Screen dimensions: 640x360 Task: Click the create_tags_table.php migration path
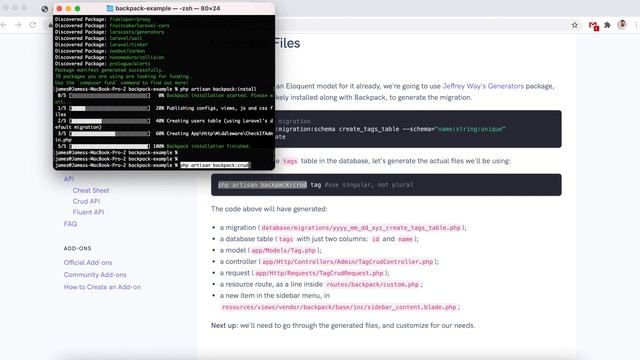coord(361,228)
